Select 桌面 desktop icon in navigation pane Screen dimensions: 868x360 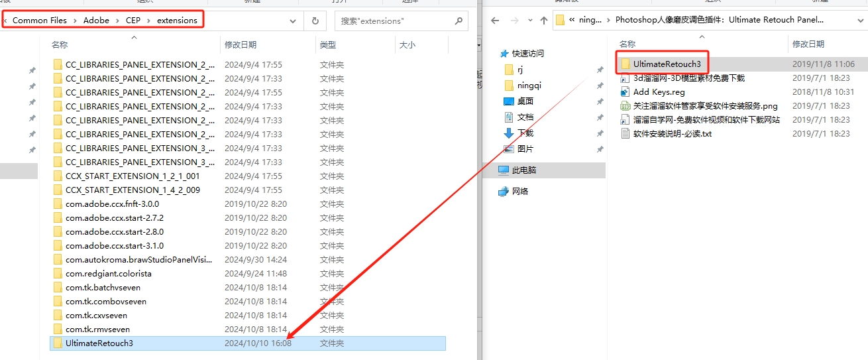(x=509, y=101)
